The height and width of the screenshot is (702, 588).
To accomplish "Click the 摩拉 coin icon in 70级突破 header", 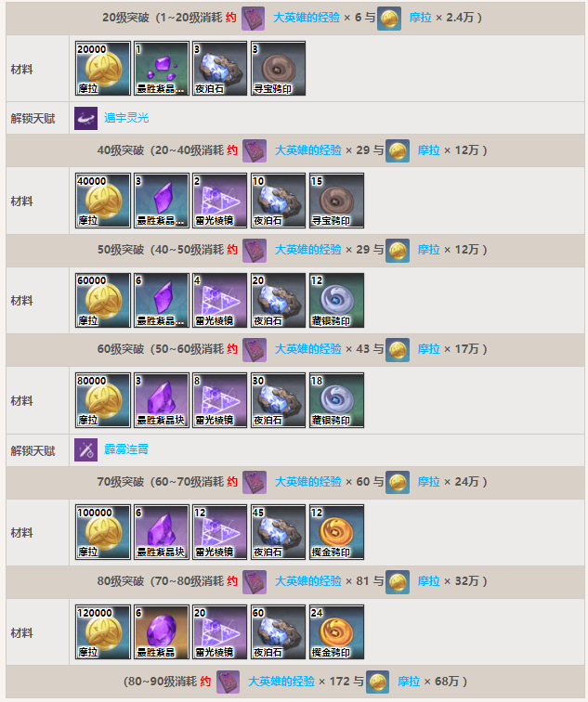I will (x=398, y=482).
